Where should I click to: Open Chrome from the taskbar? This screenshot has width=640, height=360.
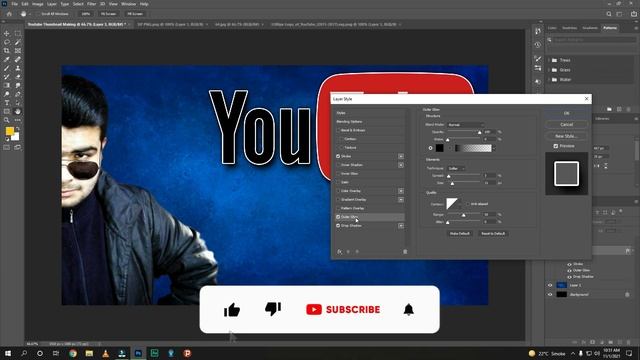coord(73,353)
